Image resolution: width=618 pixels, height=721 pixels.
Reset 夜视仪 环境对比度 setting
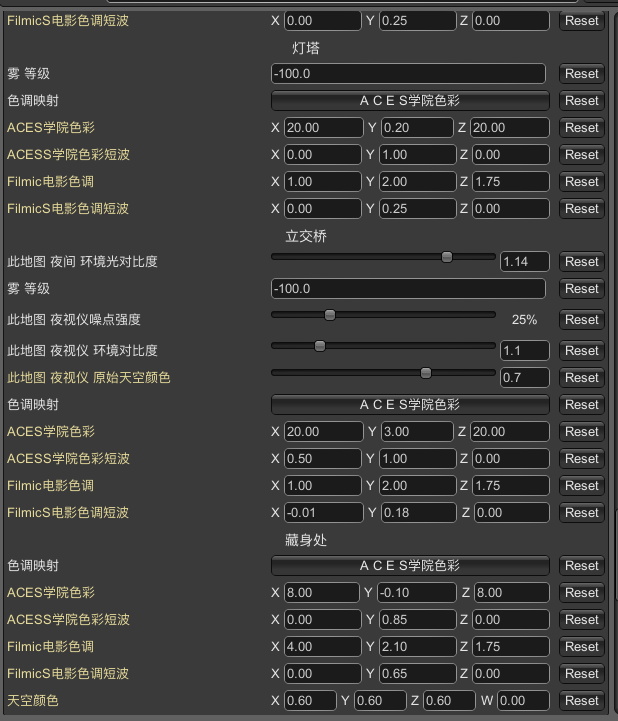(582, 350)
